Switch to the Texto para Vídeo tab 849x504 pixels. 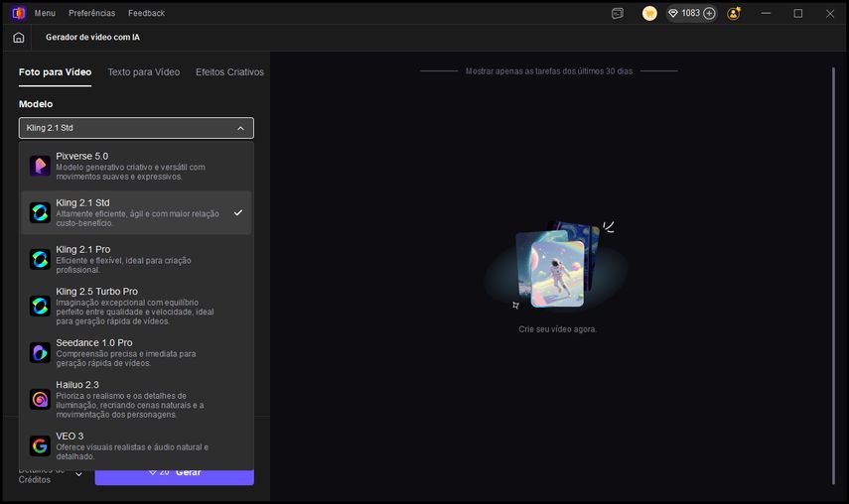tap(144, 72)
